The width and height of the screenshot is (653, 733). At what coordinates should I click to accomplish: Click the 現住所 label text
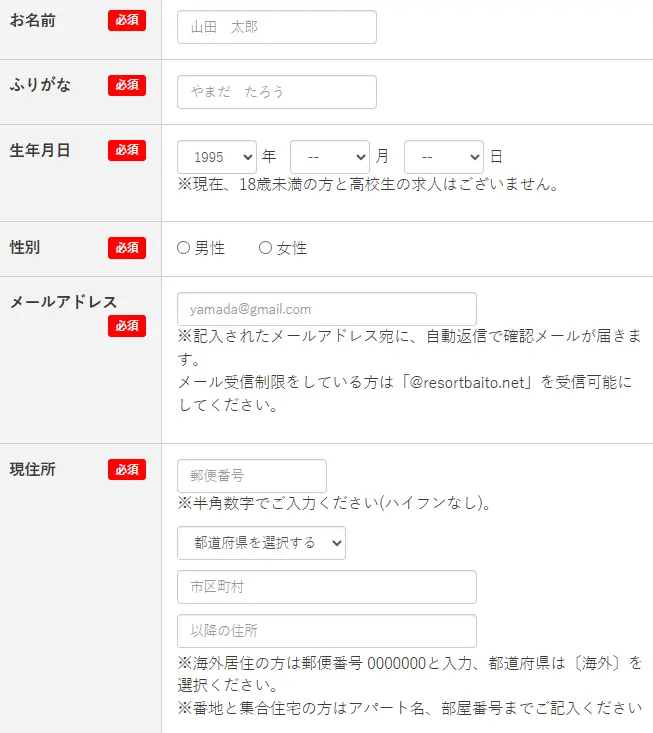pyautogui.click(x=33, y=469)
